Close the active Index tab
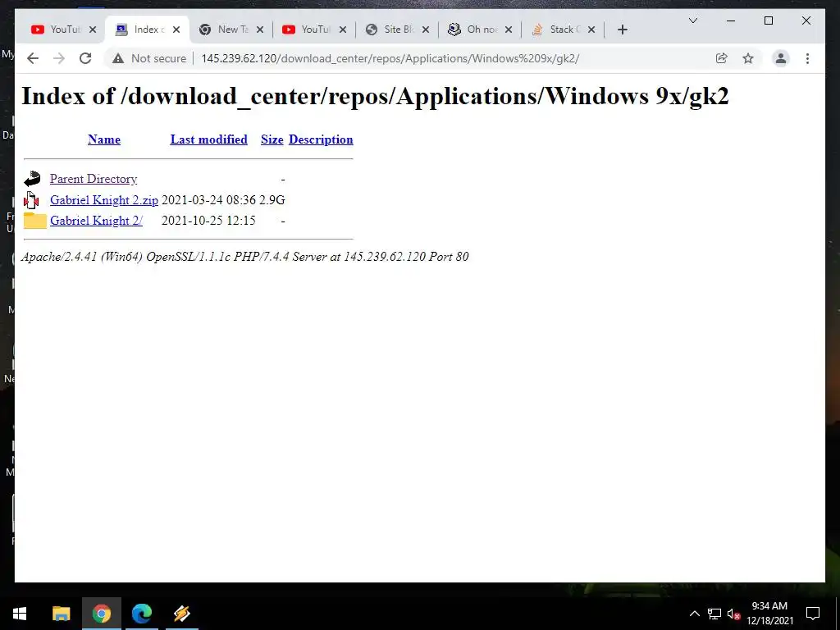Viewport: 840px width, 630px height. (x=176, y=30)
